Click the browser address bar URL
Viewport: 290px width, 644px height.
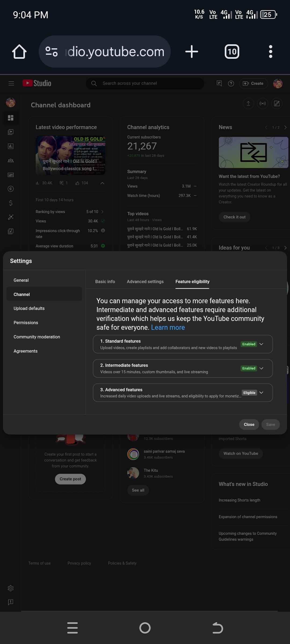(x=115, y=52)
